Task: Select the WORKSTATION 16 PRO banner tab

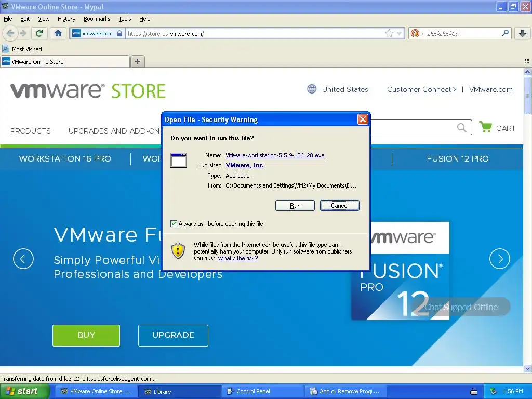Action: [x=65, y=159]
